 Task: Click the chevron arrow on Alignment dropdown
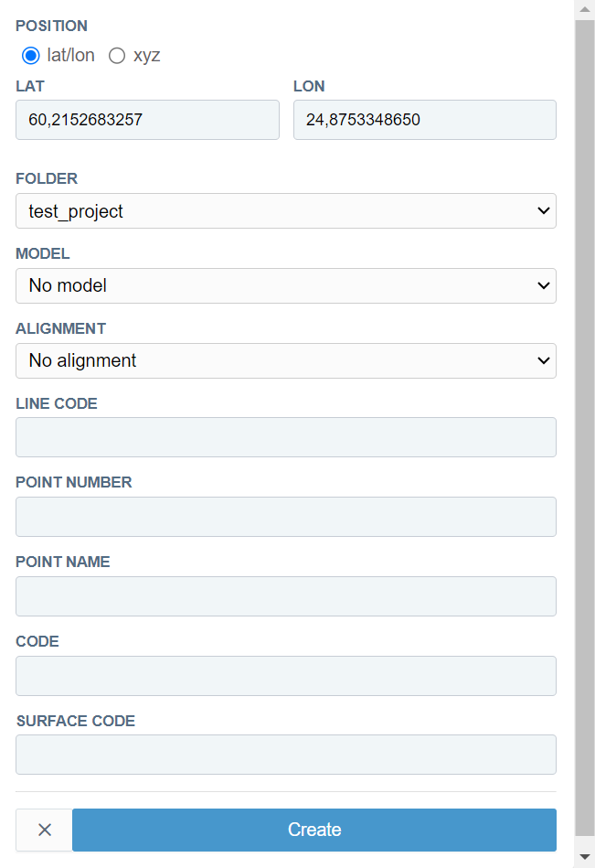point(544,361)
